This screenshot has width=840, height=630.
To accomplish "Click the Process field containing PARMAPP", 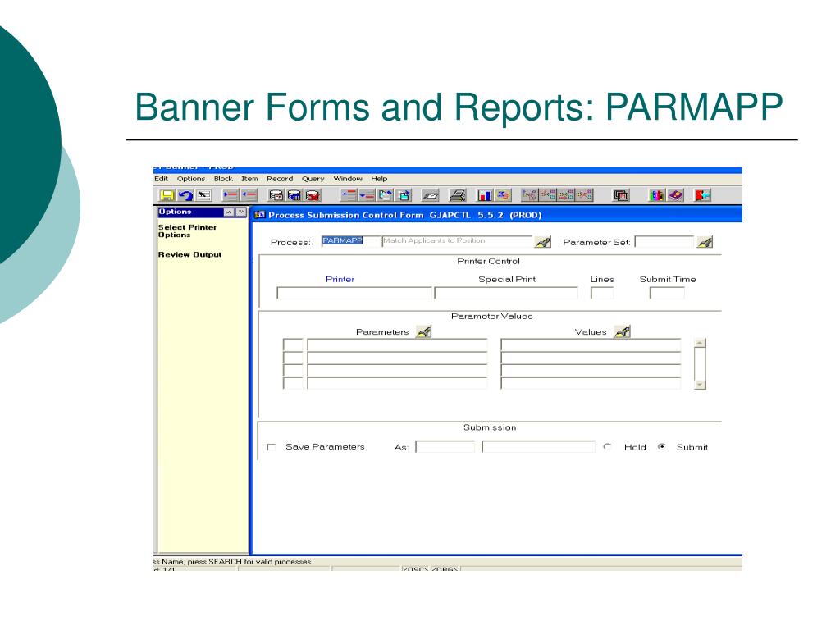I will tap(351, 240).
